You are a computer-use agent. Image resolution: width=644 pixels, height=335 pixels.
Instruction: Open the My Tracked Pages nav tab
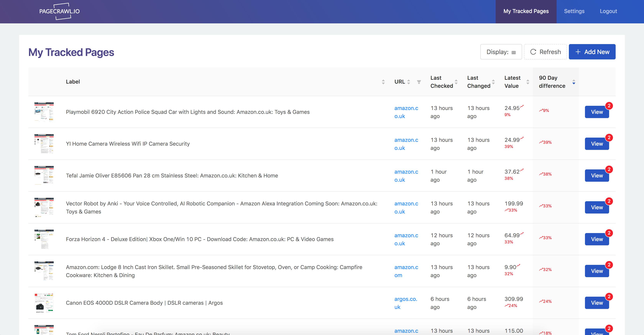pyautogui.click(x=526, y=11)
